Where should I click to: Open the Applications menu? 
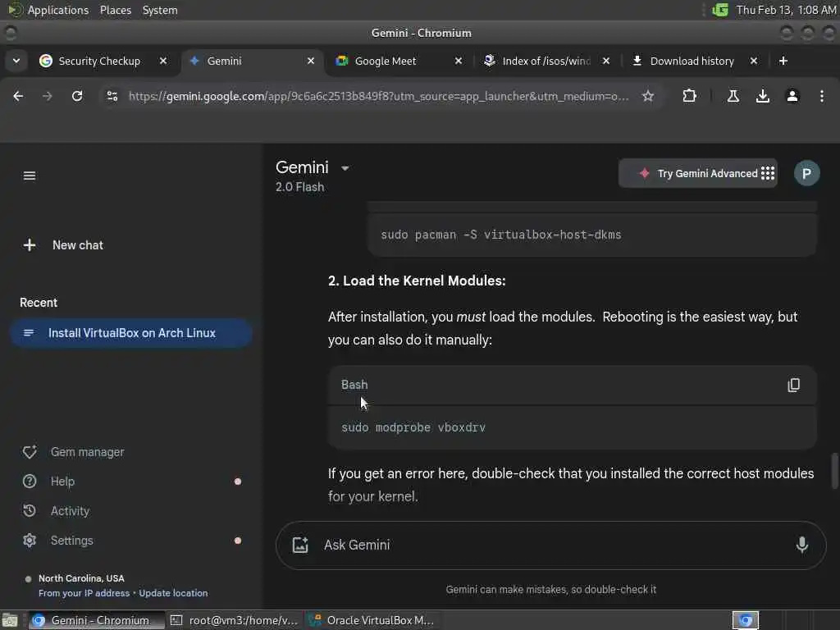coord(58,10)
